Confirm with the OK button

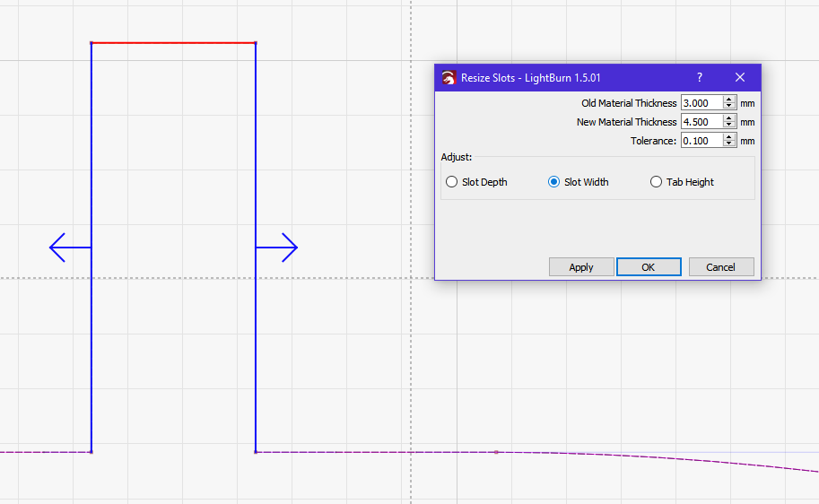pyautogui.click(x=649, y=267)
